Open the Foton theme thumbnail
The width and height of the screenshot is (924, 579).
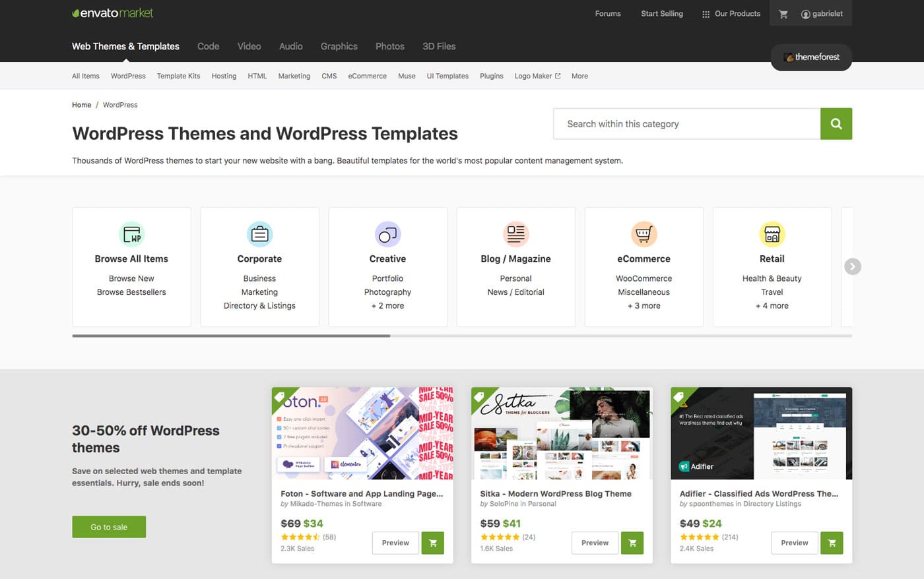point(362,433)
